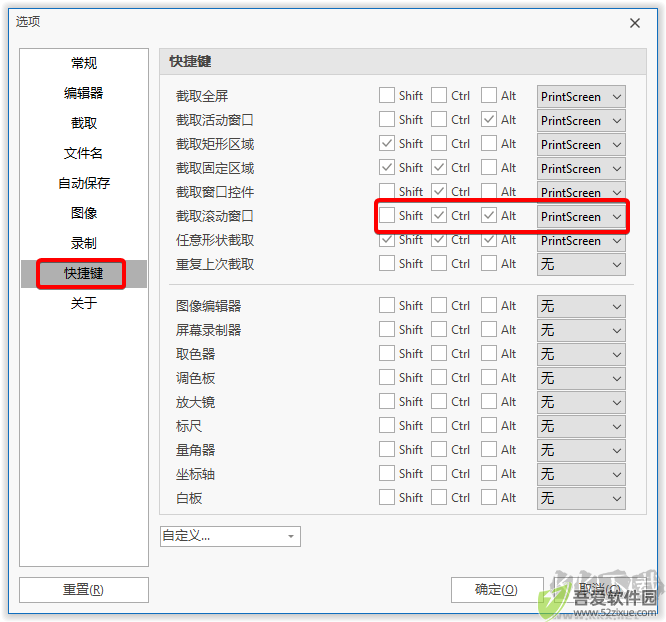
Task: Enable Ctrl for 重复上次截取
Action: 439,263
